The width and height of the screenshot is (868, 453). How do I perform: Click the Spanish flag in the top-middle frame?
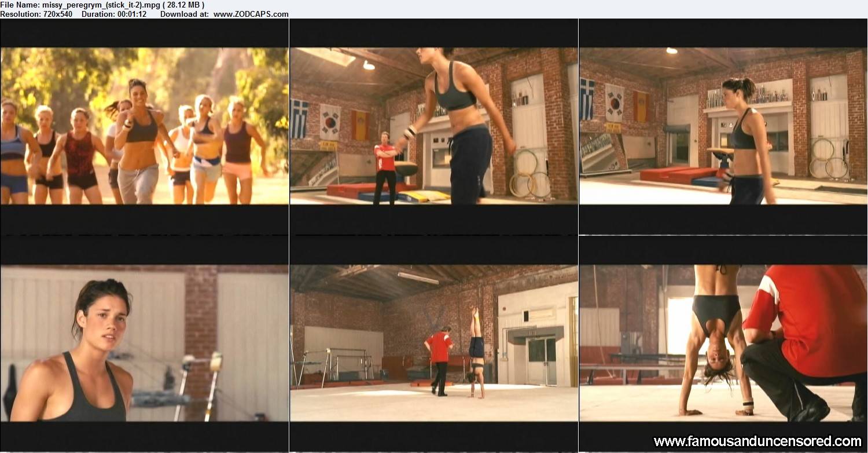tap(359, 125)
